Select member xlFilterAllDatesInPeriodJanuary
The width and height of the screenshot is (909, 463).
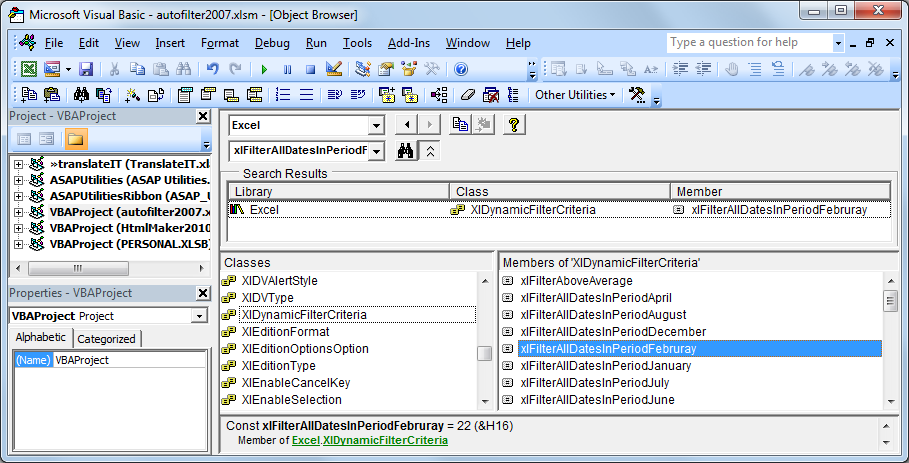click(606, 366)
